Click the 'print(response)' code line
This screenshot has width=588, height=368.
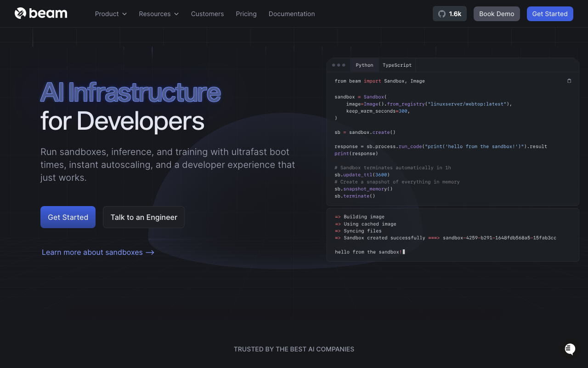coord(356,154)
